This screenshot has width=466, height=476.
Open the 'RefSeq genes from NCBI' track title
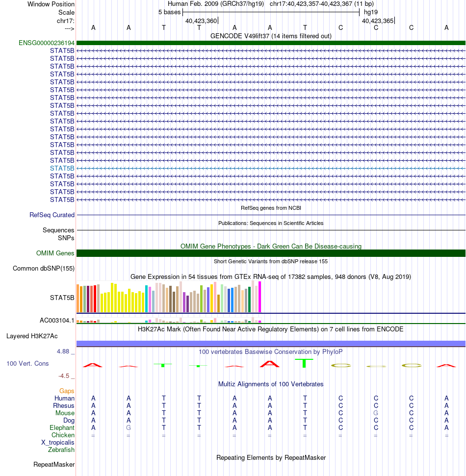[271, 208]
